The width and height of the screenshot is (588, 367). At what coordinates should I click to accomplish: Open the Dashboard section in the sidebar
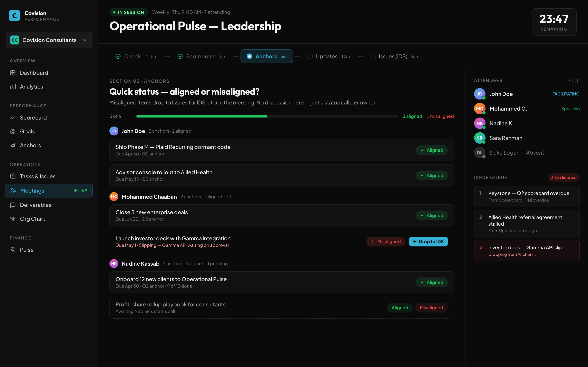tap(34, 73)
